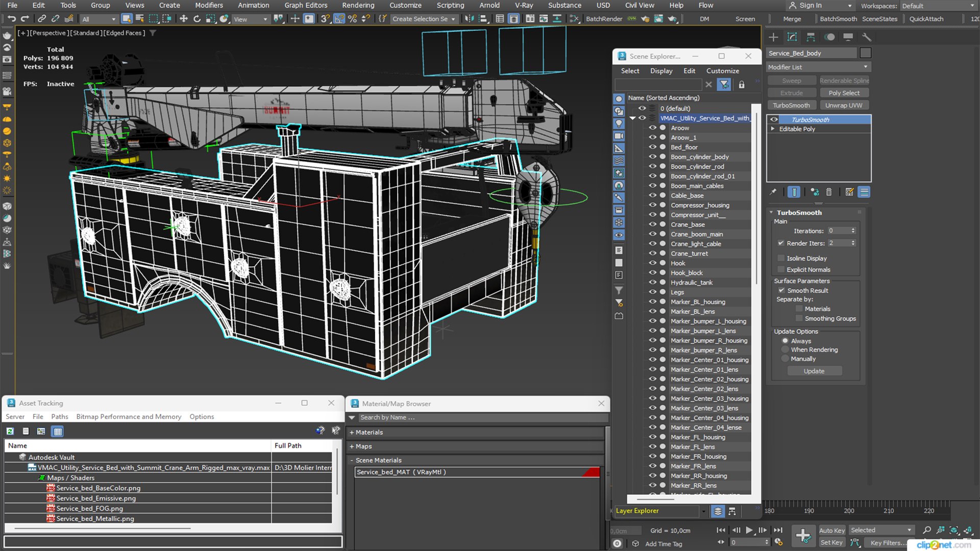
Task: Select the Select and Rotate tool
Action: click(x=197, y=19)
